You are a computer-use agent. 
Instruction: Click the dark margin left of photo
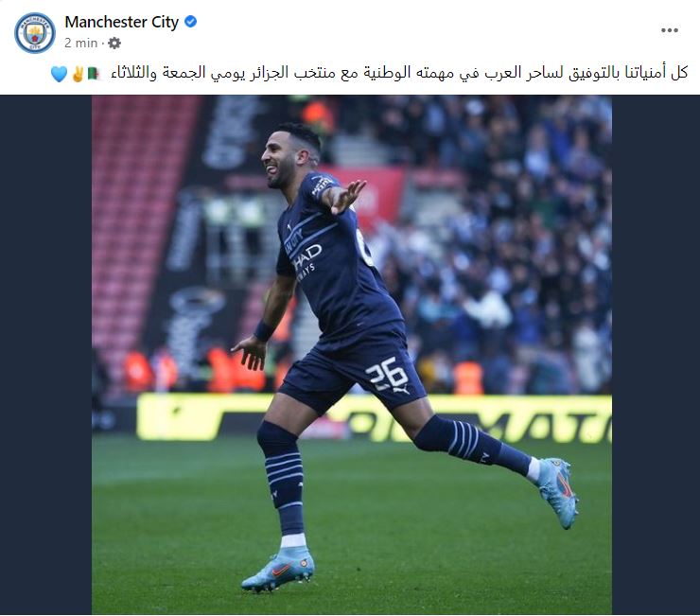coord(46,355)
